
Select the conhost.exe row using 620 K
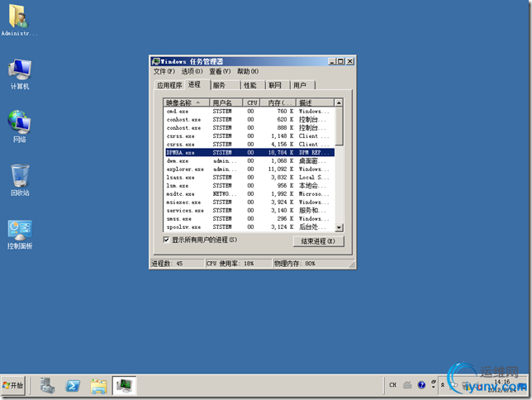[249, 120]
